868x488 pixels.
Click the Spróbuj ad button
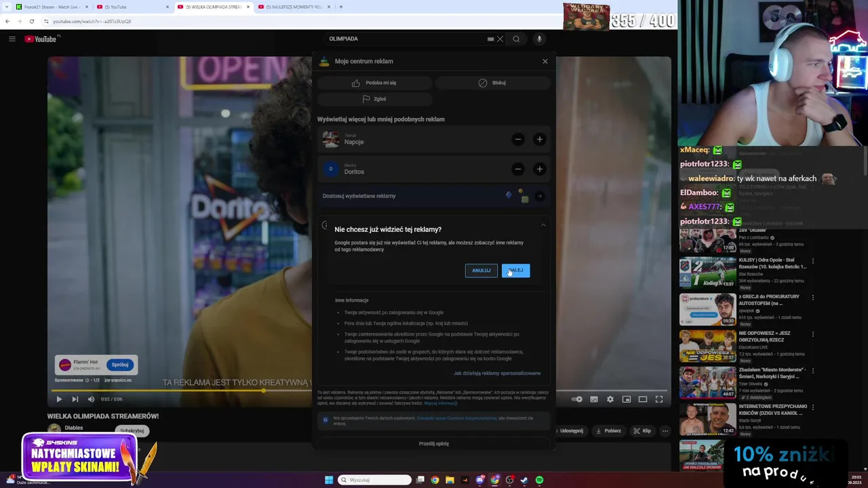[120, 365]
